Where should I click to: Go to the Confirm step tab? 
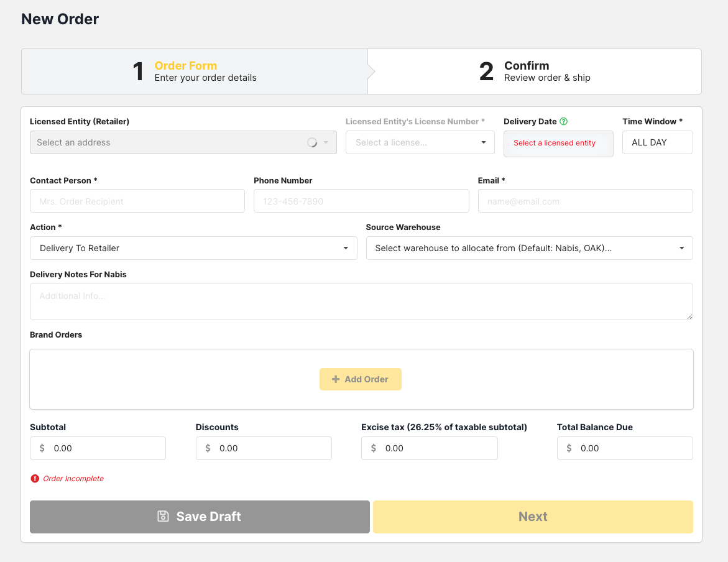tap(535, 71)
